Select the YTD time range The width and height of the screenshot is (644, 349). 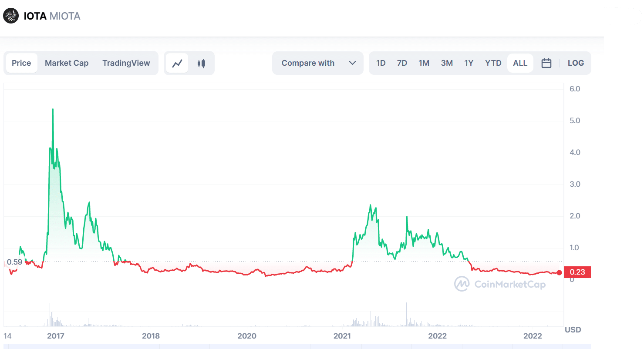click(493, 63)
